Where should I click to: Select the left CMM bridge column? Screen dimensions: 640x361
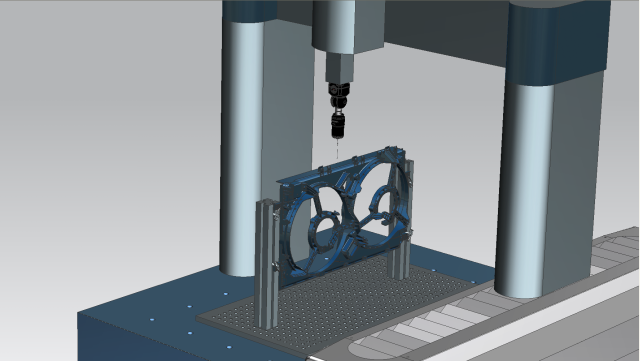tap(261, 139)
